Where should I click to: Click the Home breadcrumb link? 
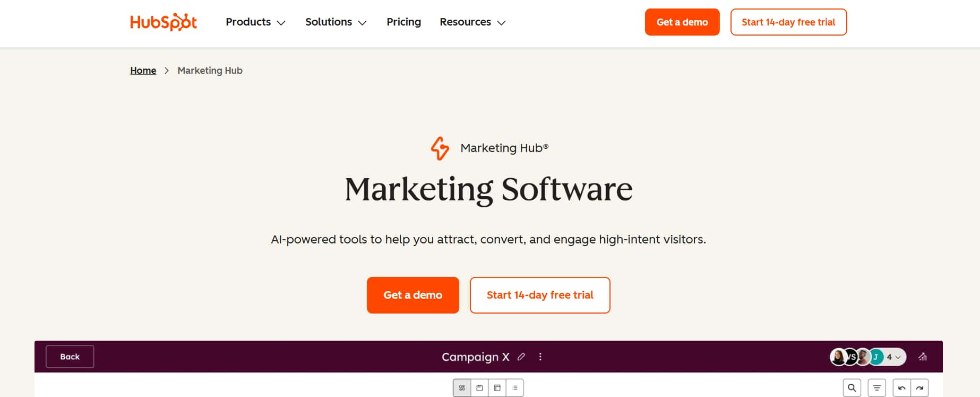point(143,70)
